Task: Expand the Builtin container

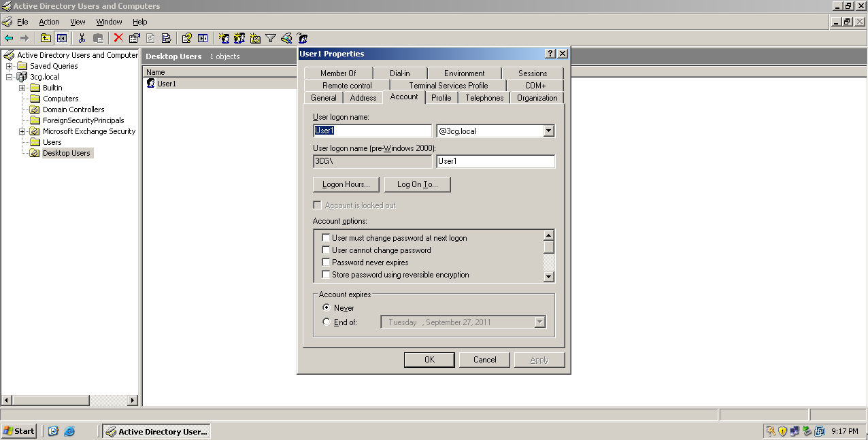Action: pyautogui.click(x=22, y=88)
